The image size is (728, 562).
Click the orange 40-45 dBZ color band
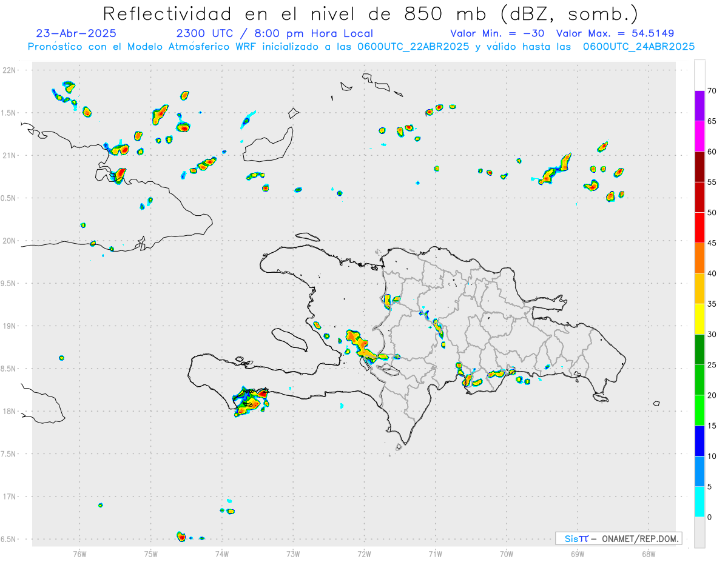(x=700, y=258)
